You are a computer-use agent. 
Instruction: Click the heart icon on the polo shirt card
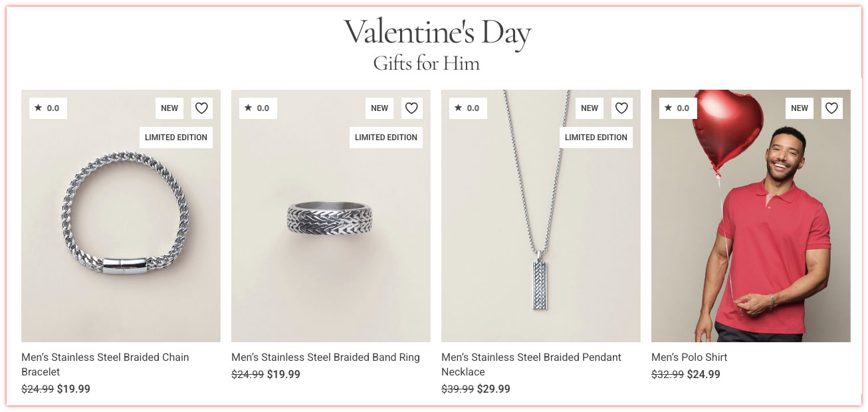point(831,108)
